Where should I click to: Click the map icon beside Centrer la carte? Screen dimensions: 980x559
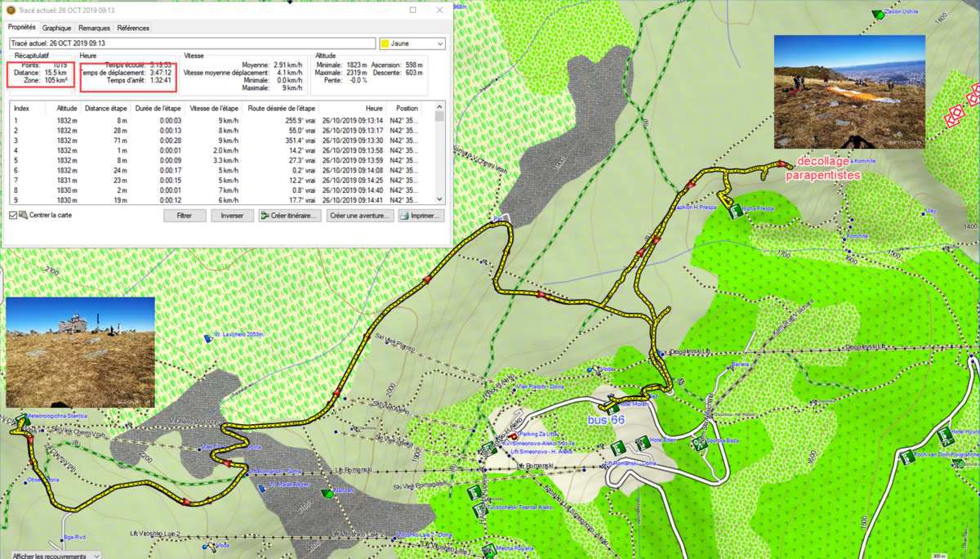(x=23, y=216)
